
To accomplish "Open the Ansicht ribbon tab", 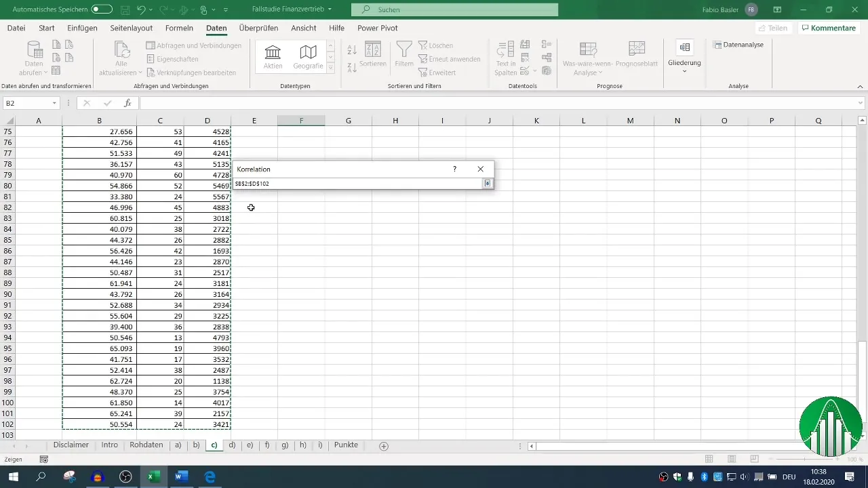I will [304, 28].
